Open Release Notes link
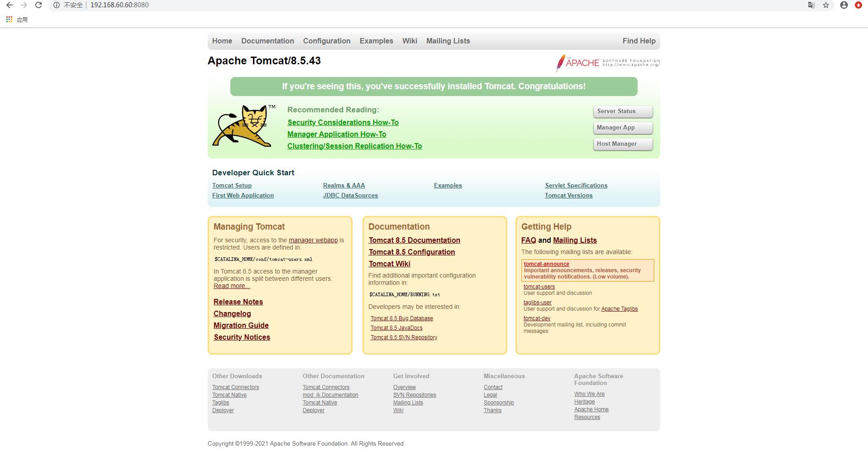This screenshot has height=452, width=868. (x=238, y=302)
